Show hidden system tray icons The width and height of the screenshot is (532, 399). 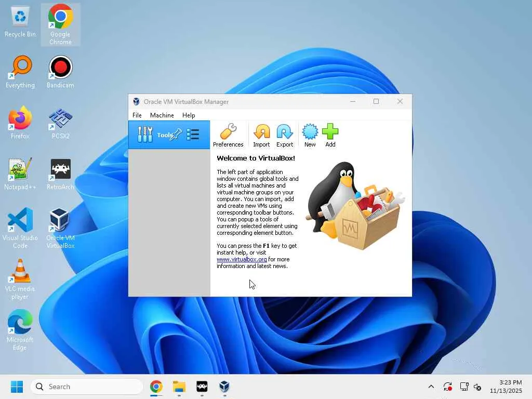(x=431, y=387)
